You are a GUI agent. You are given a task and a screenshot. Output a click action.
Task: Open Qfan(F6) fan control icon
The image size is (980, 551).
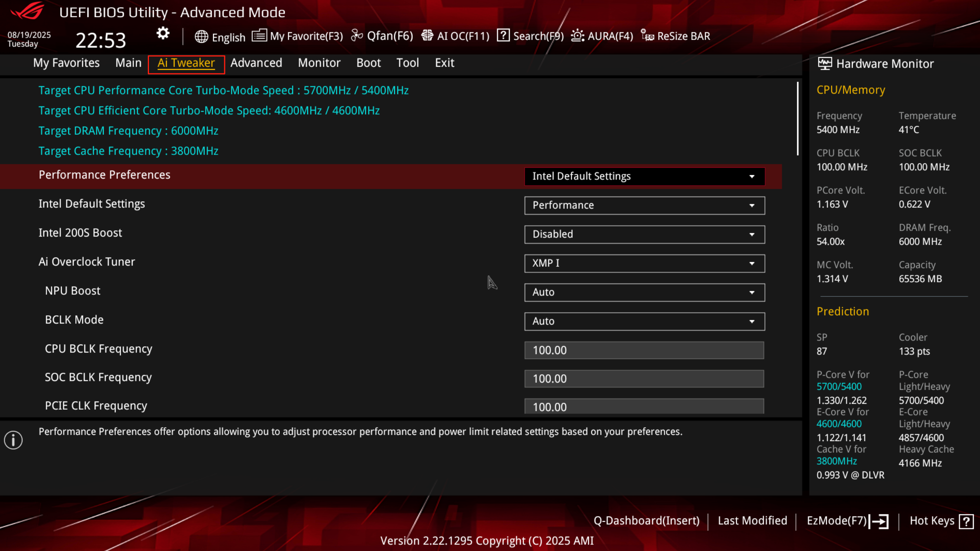click(x=357, y=35)
